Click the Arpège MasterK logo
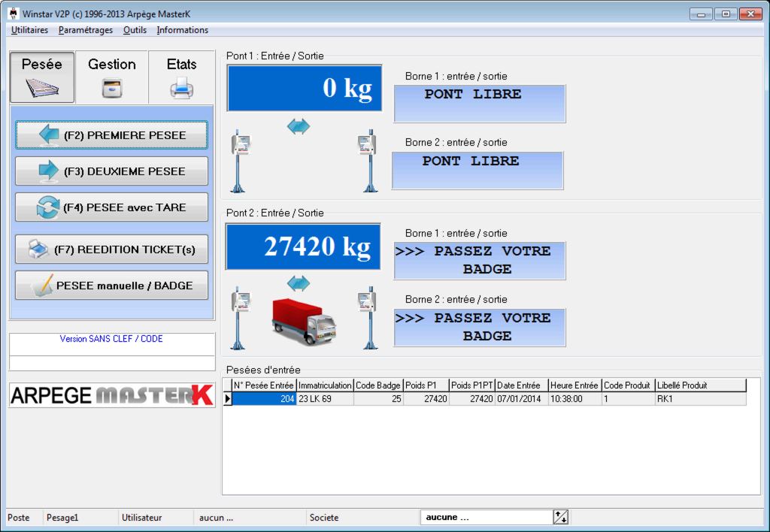This screenshot has height=532, width=770. pyautogui.click(x=111, y=395)
